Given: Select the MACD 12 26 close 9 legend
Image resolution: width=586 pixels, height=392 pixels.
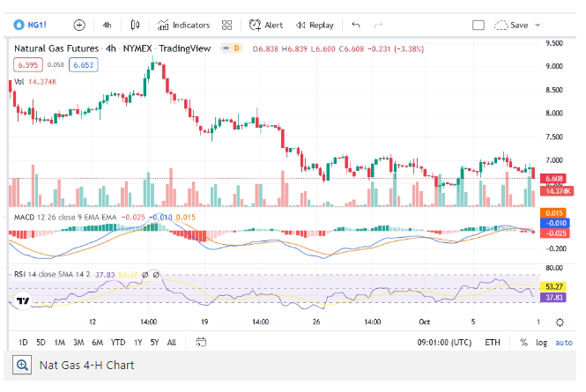Looking at the screenshot, I should (x=65, y=218).
